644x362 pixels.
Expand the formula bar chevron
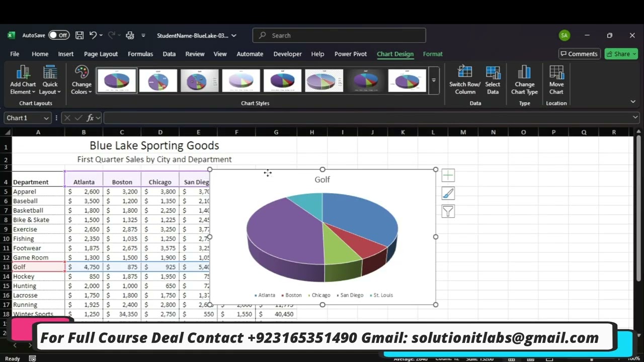pos(635,118)
